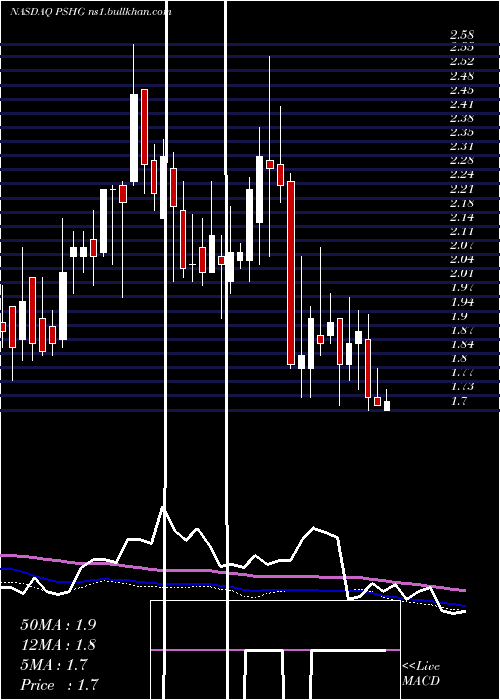500x700 pixels.
Task: Click the 12MA : 1.8 readout
Action: click(58, 645)
